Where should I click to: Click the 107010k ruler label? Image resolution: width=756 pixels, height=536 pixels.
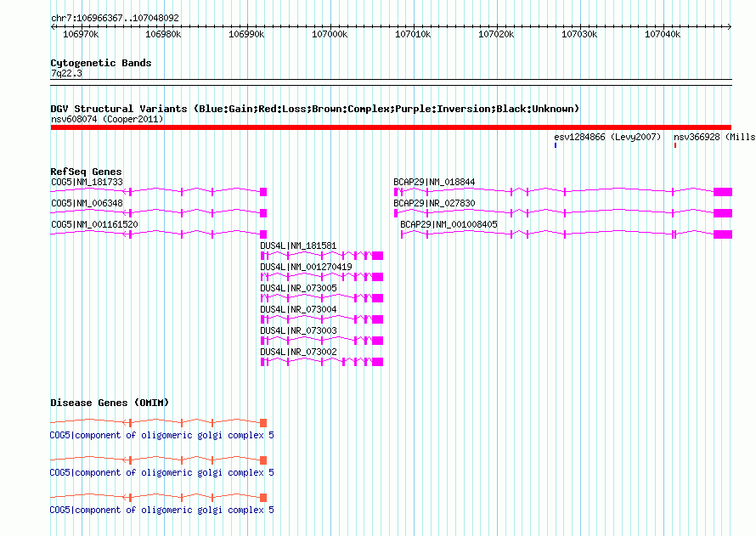click(413, 34)
